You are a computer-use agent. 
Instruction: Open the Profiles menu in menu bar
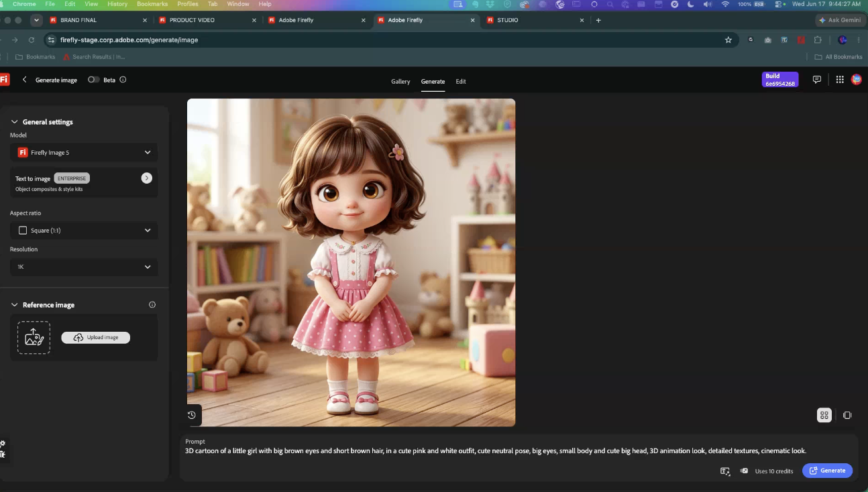(x=188, y=4)
